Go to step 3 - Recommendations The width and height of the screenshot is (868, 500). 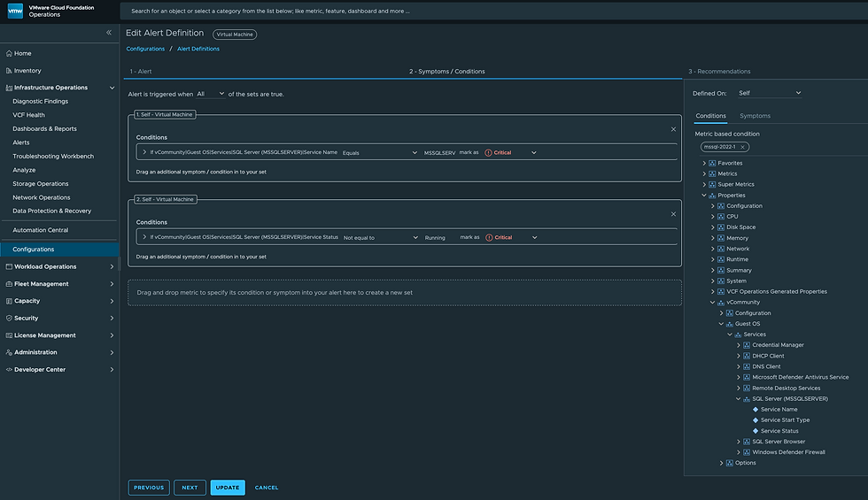(x=719, y=72)
